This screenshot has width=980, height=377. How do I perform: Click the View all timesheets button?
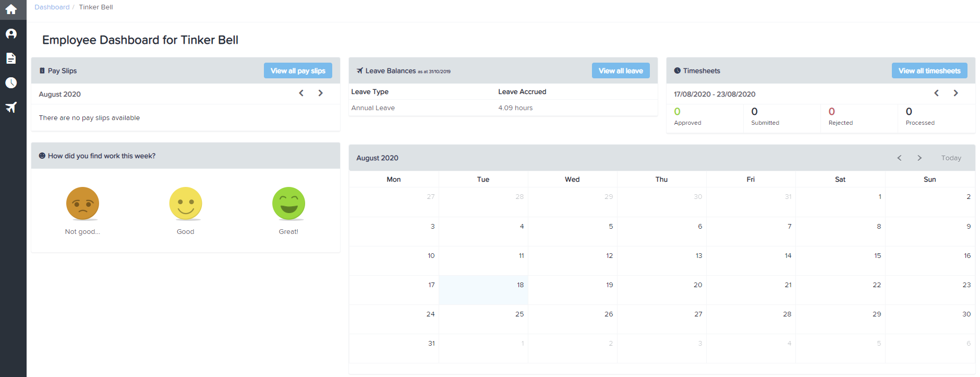click(x=929, y=70)
